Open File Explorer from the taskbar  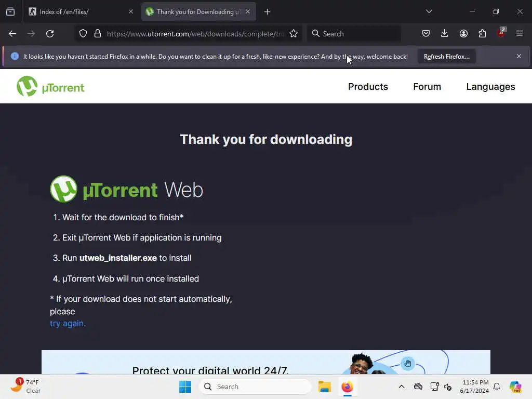(x=324, y=387)
